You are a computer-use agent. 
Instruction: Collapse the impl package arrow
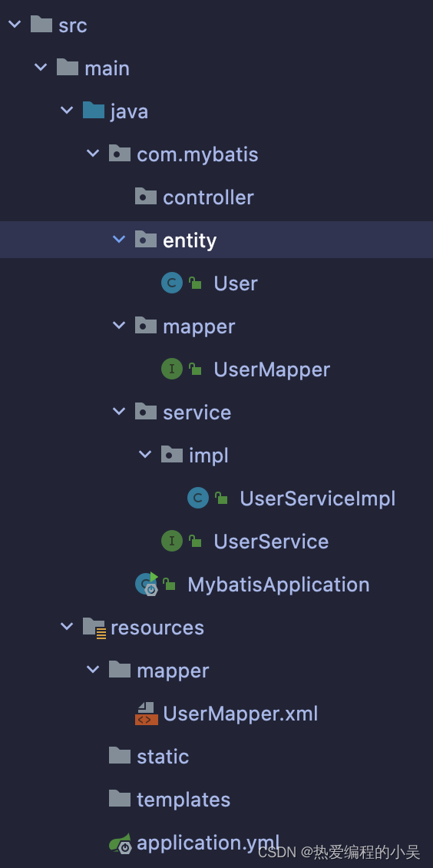pyautogui.click(x=145, y=455)
